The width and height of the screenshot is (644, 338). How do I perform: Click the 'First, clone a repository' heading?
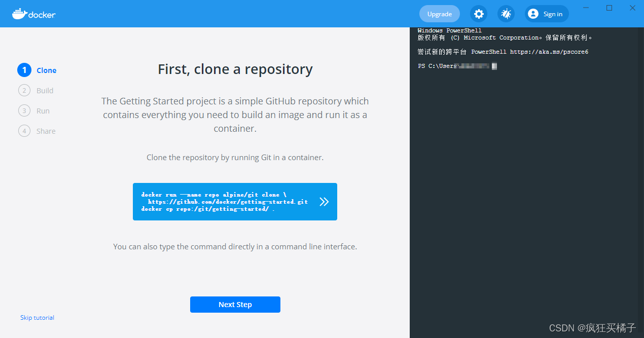pyautogui.click(x=235, y=69)
